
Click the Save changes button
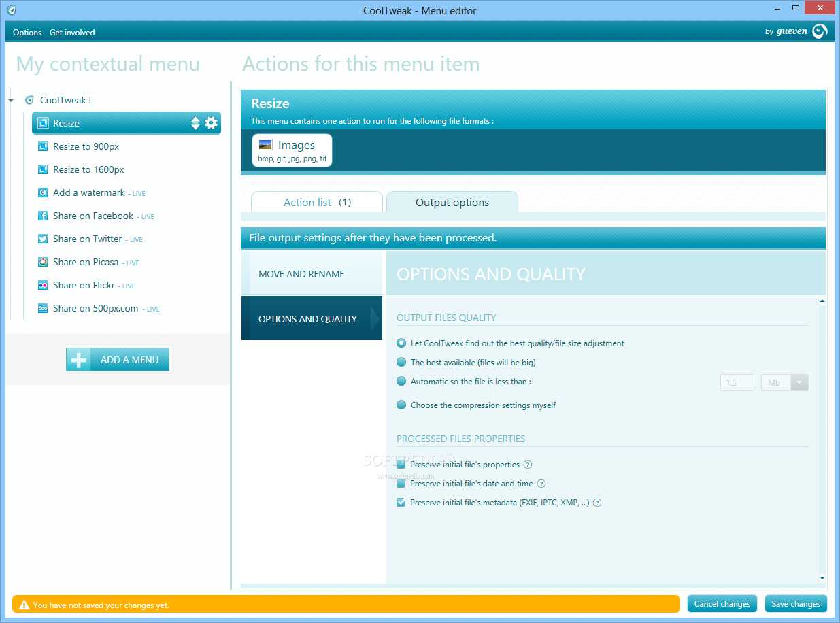[796, 604]
